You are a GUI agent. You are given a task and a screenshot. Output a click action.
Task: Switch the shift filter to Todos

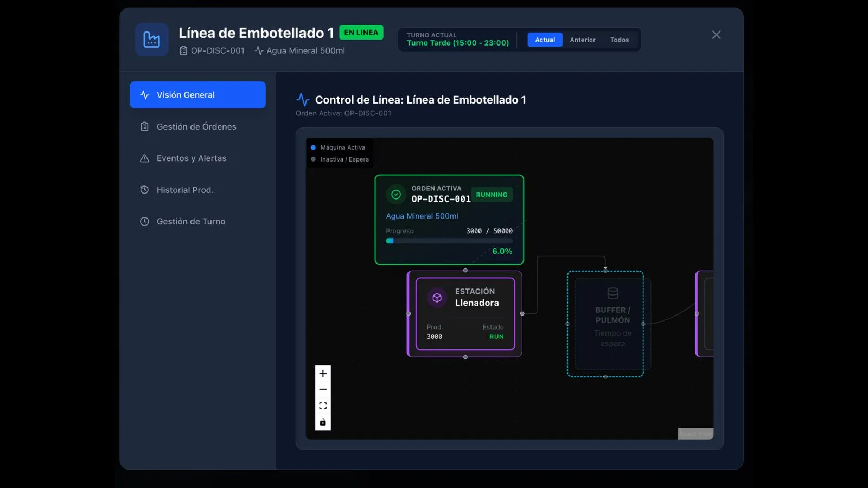pyautogui.click(x=619, y=40)
